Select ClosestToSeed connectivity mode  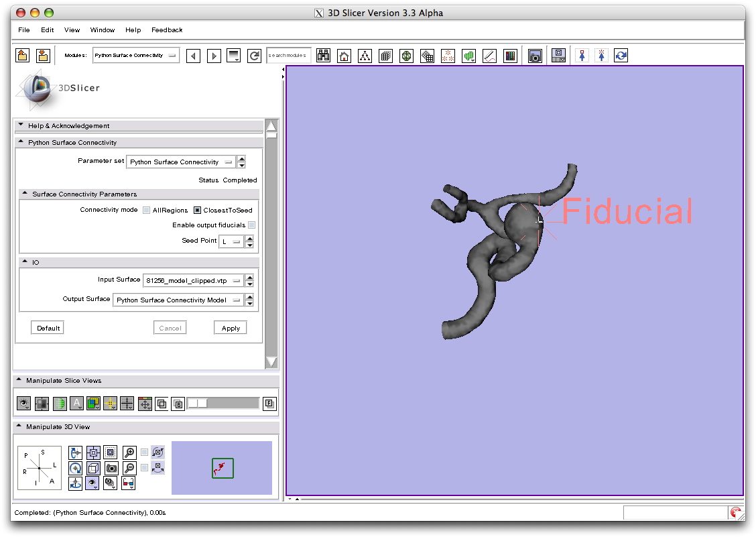(x=198, y=211)
